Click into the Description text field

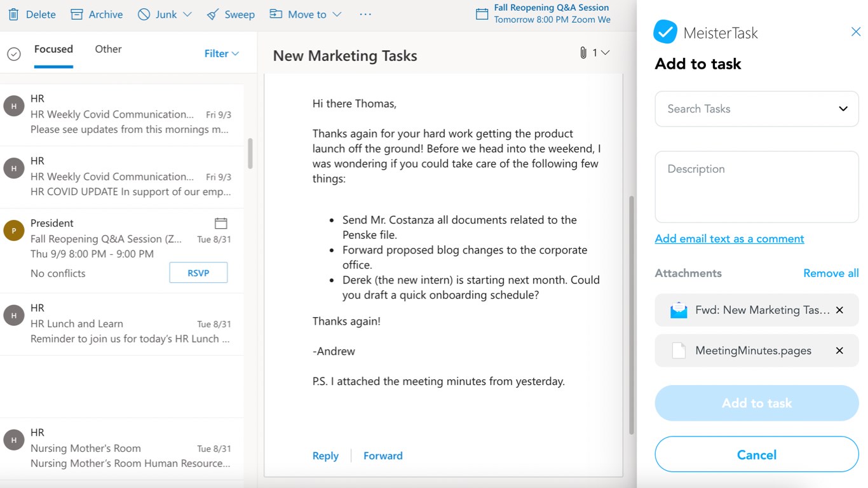pyautogui.click(x=756, y=187)
